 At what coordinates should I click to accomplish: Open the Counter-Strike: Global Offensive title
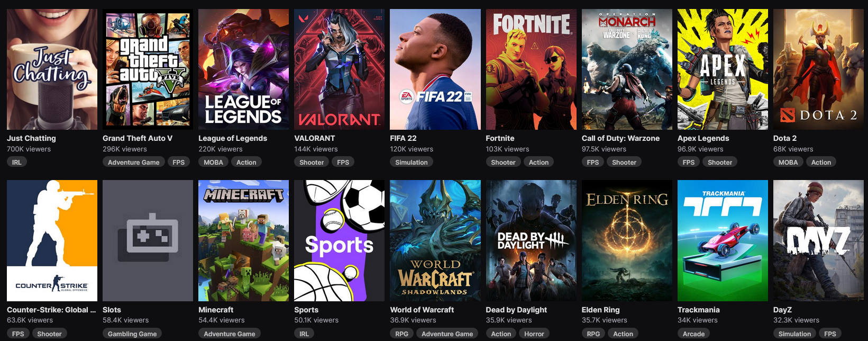(51, 310)
